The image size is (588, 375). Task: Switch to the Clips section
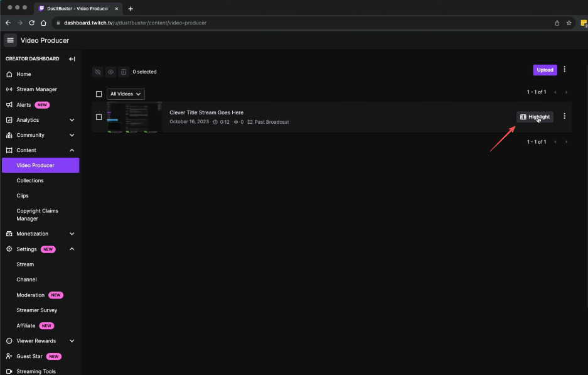(22, 195)
